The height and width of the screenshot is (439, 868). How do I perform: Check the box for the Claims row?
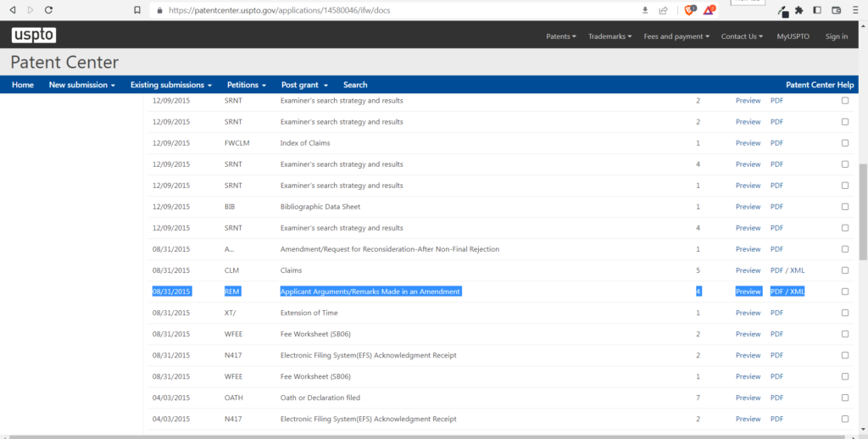click(844, 270)
